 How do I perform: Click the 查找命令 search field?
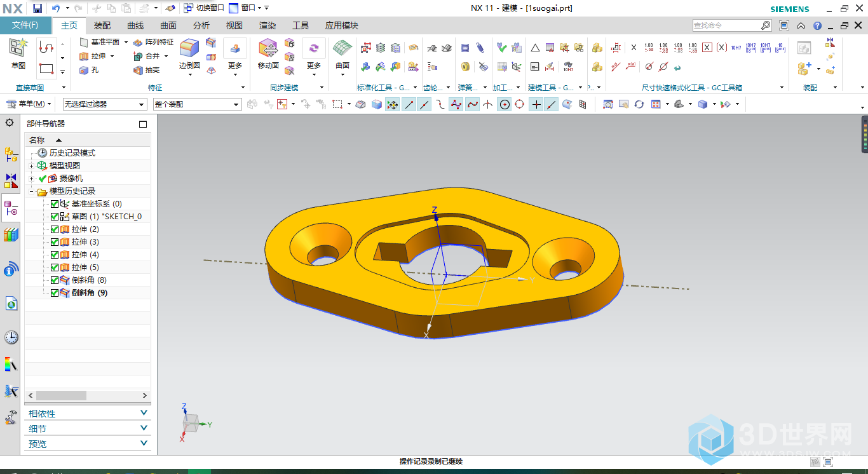pos(726,25)
